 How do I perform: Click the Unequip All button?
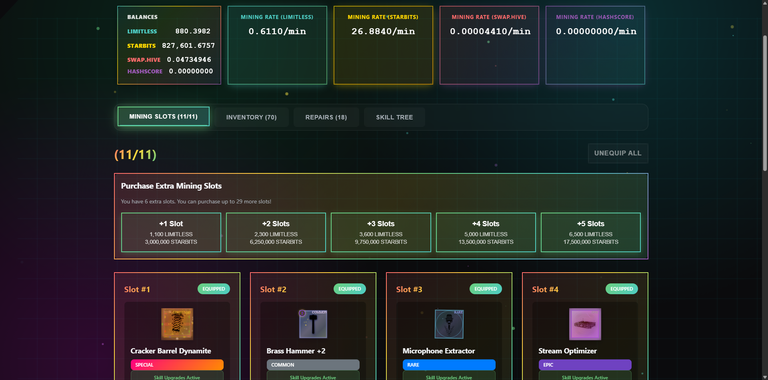(x=618, y=153)
